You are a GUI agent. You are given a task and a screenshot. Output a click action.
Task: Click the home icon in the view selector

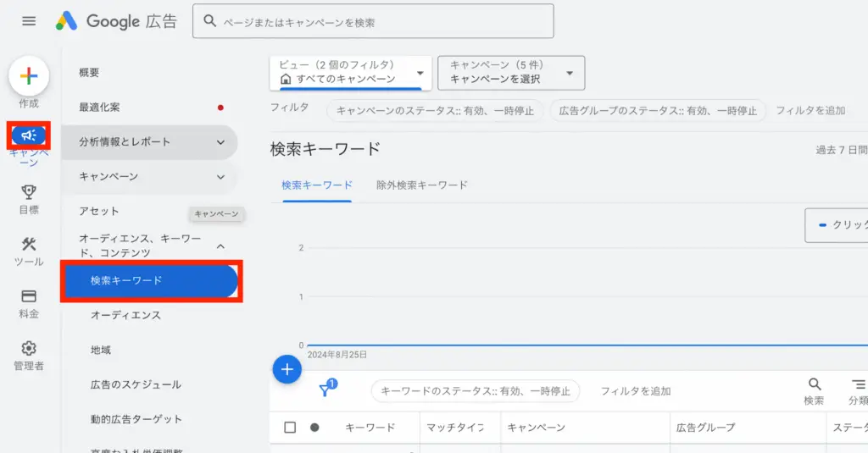286,79
